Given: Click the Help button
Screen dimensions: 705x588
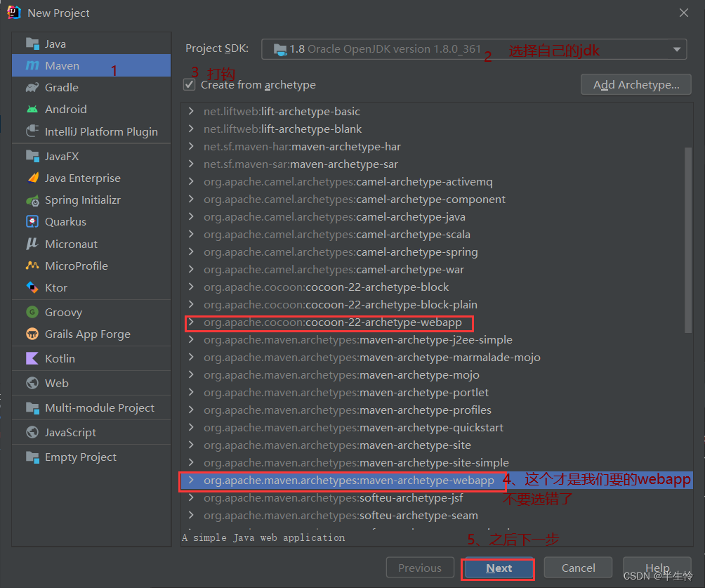Looking at the screenshot, I should tap(657, 568).
